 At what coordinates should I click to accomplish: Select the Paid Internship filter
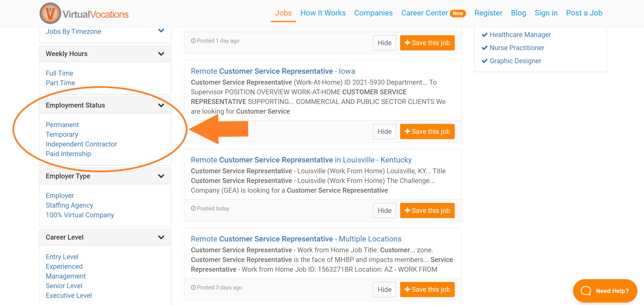click(68, 154)
